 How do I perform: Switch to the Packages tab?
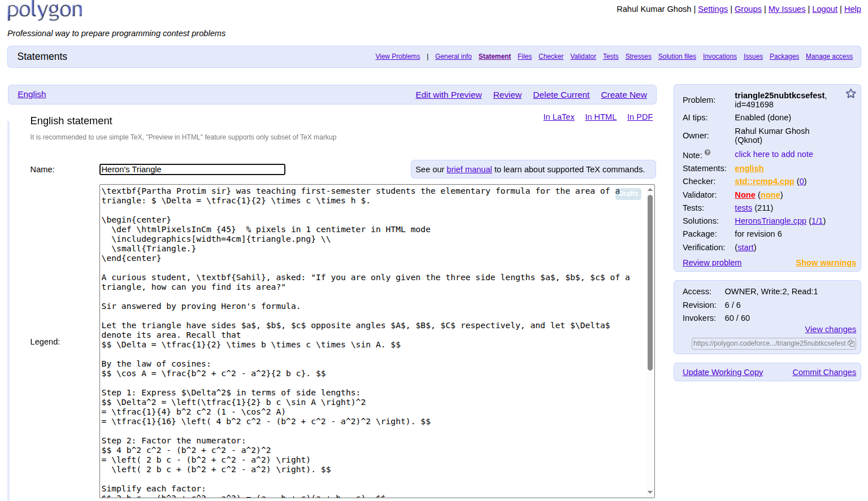click(x=784, y=56)
